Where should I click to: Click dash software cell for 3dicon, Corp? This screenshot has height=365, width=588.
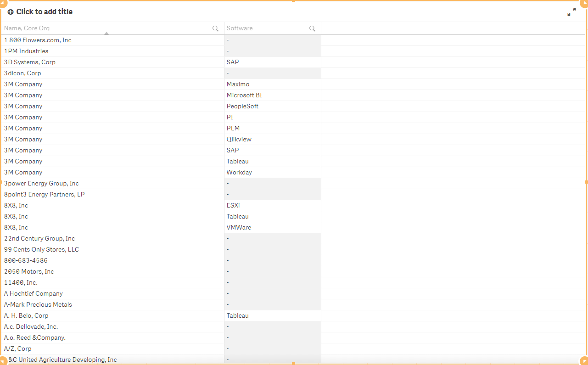pos(273,73)
